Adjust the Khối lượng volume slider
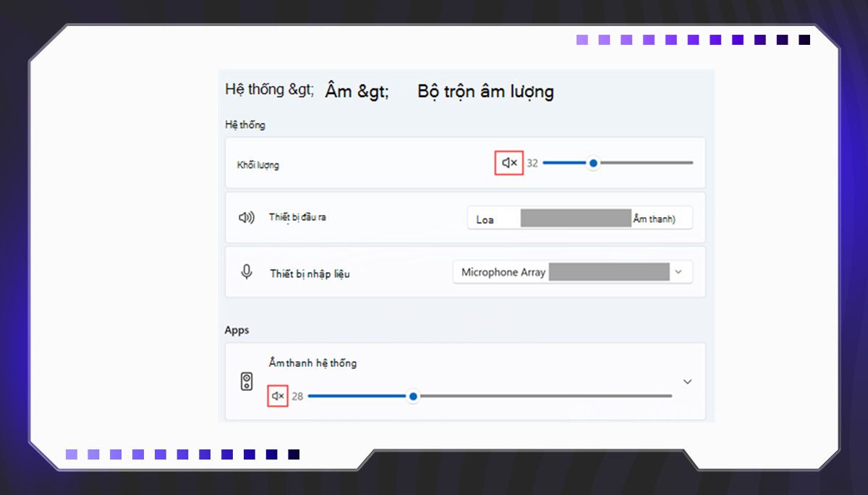The image size is (868, 495). tap(593, 163)
